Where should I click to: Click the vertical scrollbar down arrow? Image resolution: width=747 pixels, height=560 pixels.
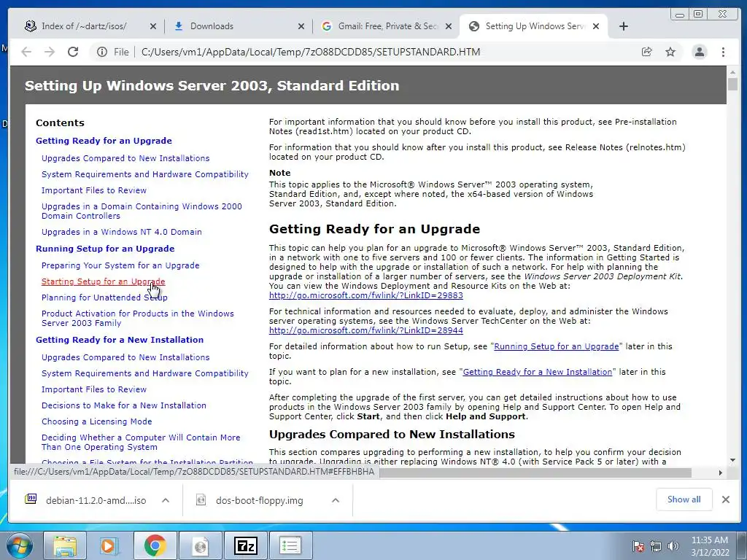[x=732, y=461]
